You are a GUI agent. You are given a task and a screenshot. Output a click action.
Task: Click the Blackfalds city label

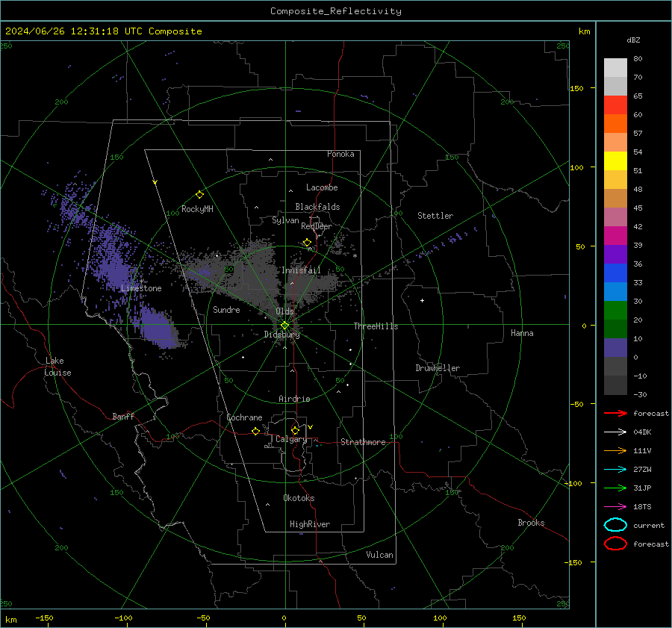pos(317,207)
